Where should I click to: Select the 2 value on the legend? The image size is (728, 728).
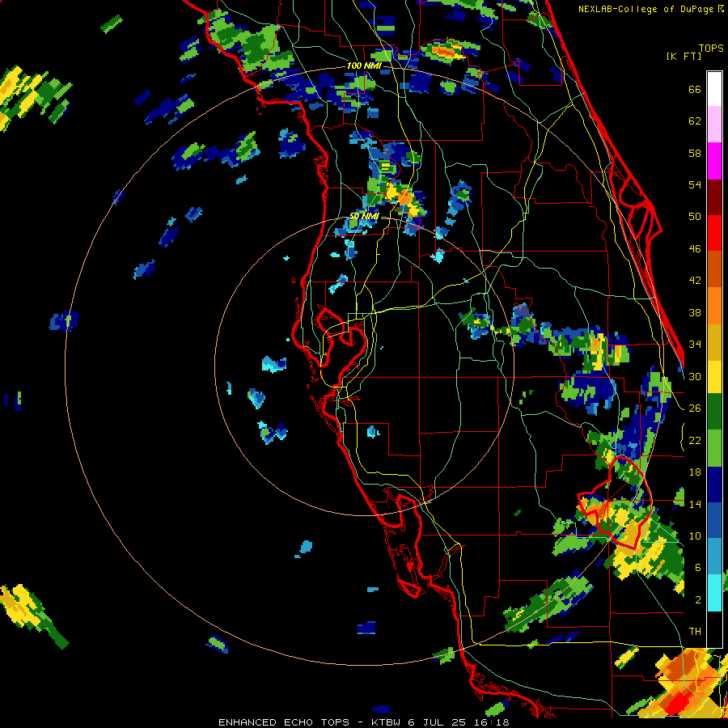698,600
